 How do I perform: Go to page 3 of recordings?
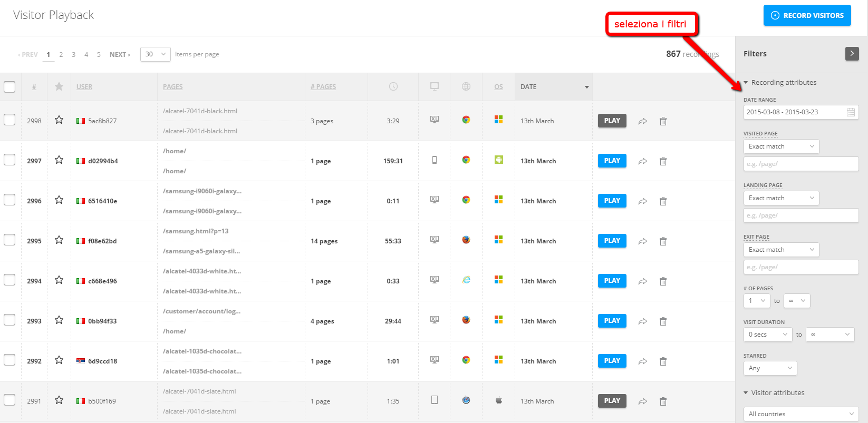[x=73, y=55]
